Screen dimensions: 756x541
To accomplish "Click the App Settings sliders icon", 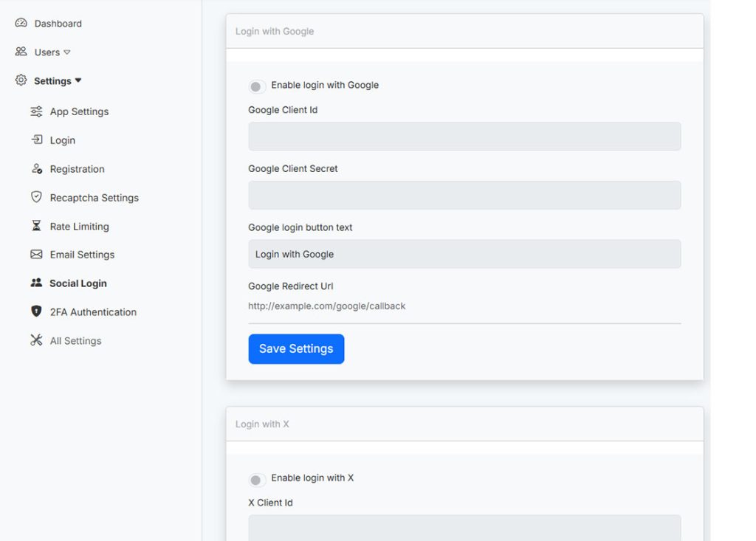I will (36, 111).
